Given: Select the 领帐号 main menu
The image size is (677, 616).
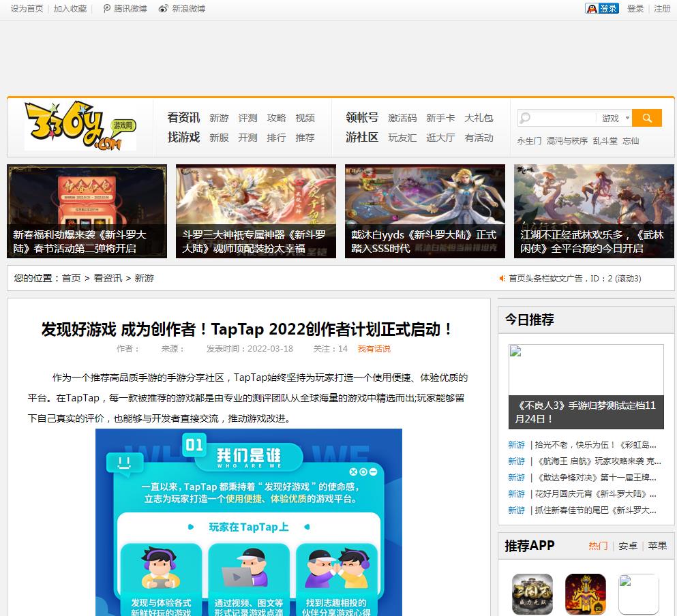Looking at the screenshot, I should tap(362, 117).
